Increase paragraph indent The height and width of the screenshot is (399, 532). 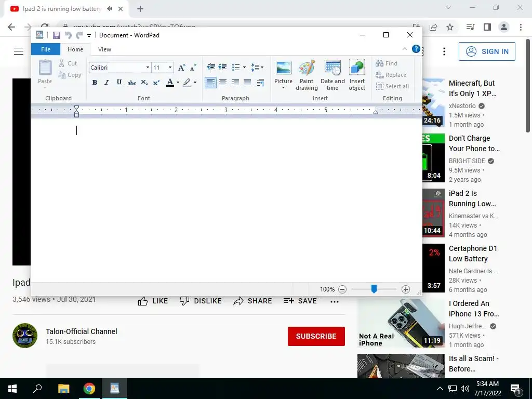(222, 67)
